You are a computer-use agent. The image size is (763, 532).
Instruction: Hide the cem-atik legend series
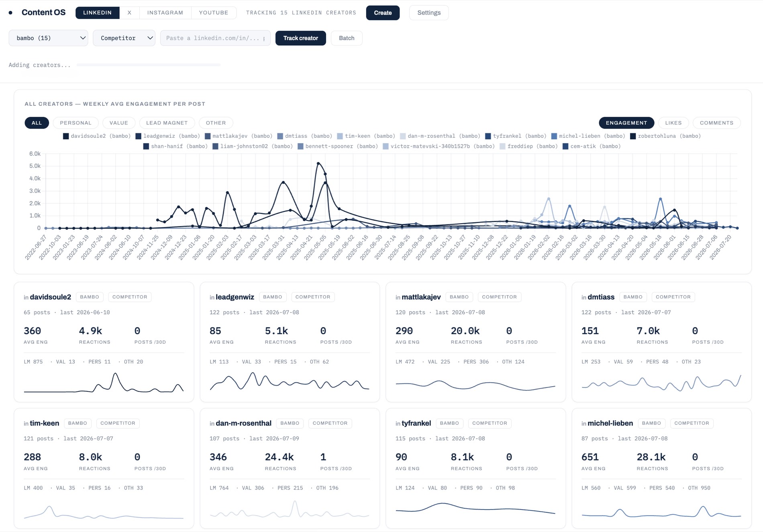coord(592,146)
